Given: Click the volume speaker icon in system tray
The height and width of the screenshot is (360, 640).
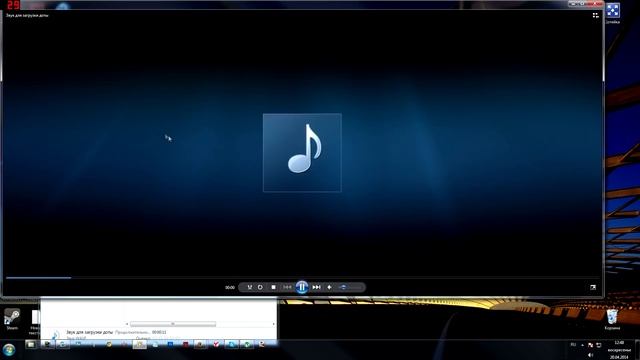Looking at the screenshot, I should click(590, 355).
